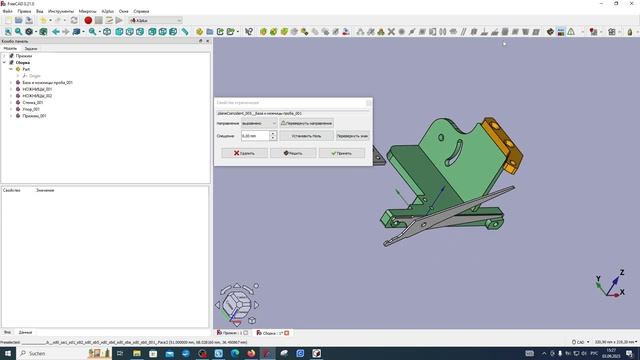Open the Окна menu
640x360 pixels.
tap(123, 11)
